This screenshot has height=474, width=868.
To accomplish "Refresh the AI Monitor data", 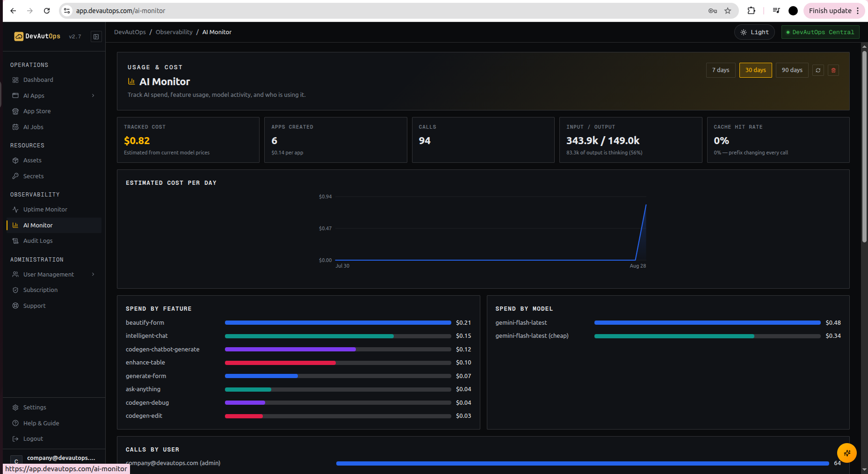I will tap(818, 70).
